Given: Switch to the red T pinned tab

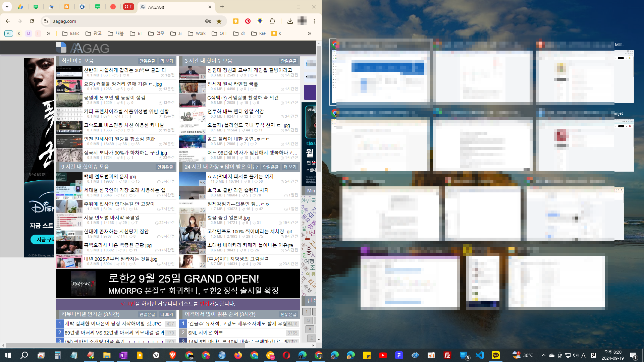Looking at the screenshot, I should 113,7.
